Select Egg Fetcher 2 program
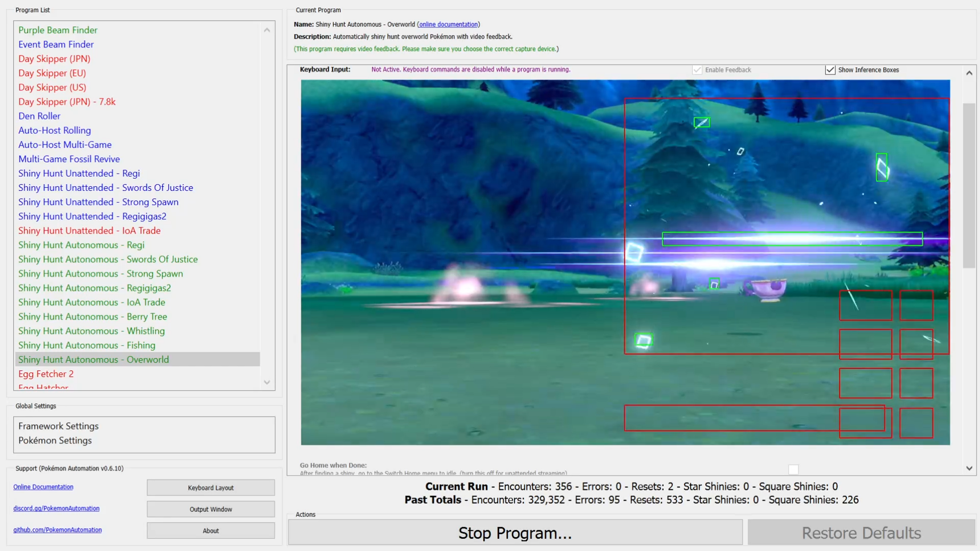 46,374
